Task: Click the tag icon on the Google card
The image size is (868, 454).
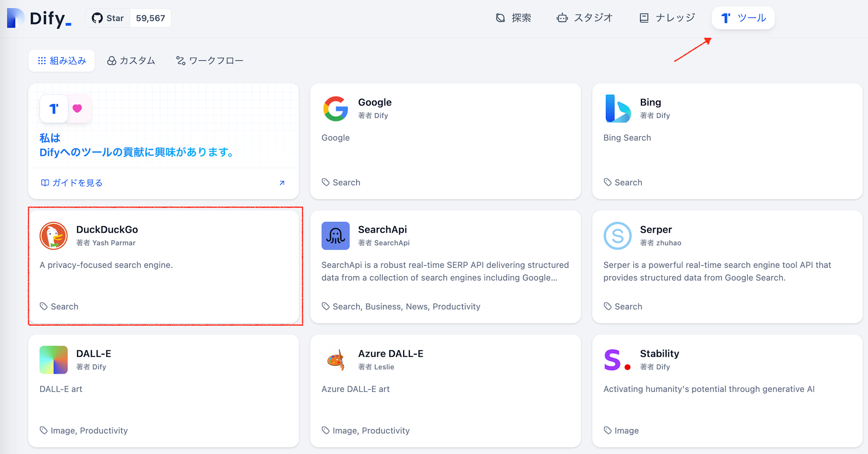Action: (325, 182)
